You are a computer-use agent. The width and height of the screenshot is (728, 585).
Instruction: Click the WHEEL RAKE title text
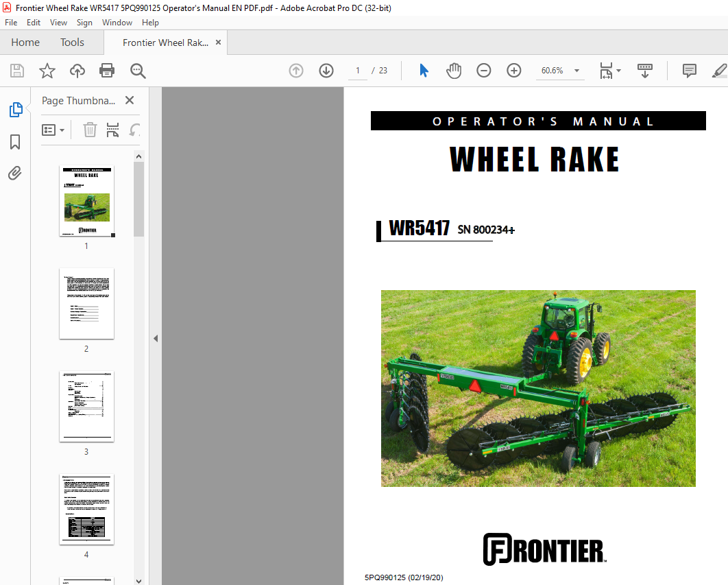pyautogui.click(x=535, y=159)
